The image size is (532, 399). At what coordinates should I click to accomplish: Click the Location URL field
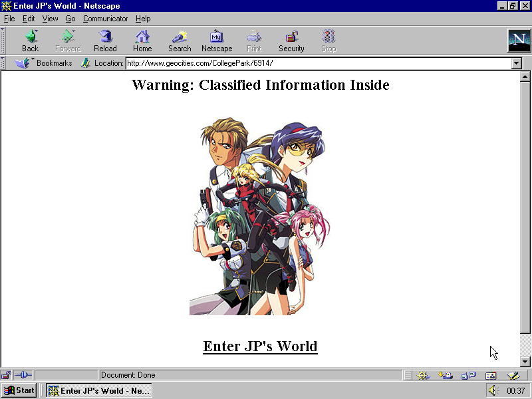(319, 63)
